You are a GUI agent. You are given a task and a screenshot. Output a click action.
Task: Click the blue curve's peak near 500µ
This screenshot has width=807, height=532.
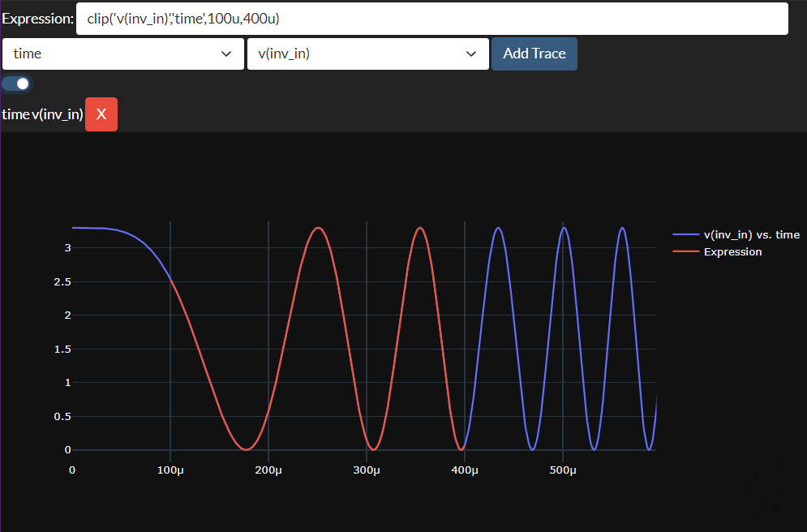pyautogui.click(x=564, y=228)
